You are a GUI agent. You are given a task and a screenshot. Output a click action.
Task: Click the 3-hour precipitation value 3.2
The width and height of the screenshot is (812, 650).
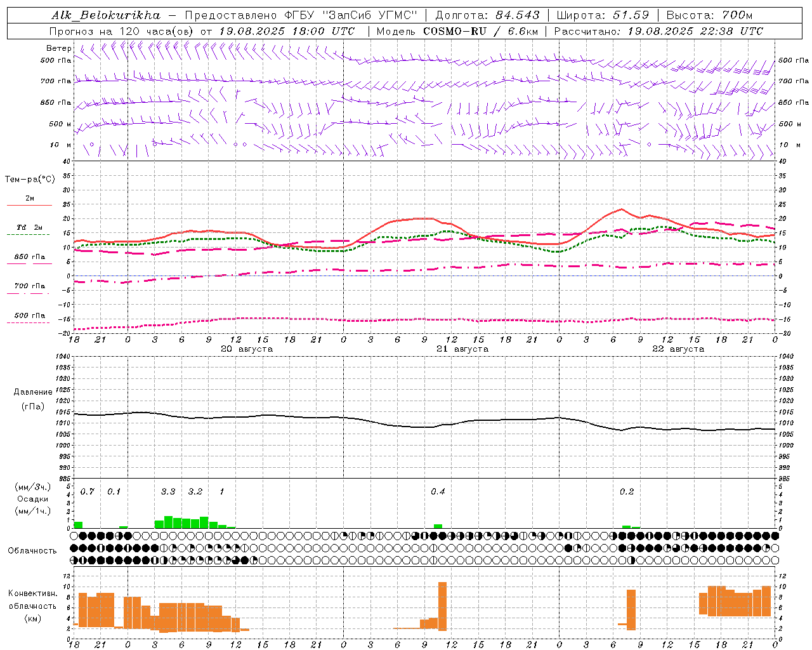coord(195,492)
